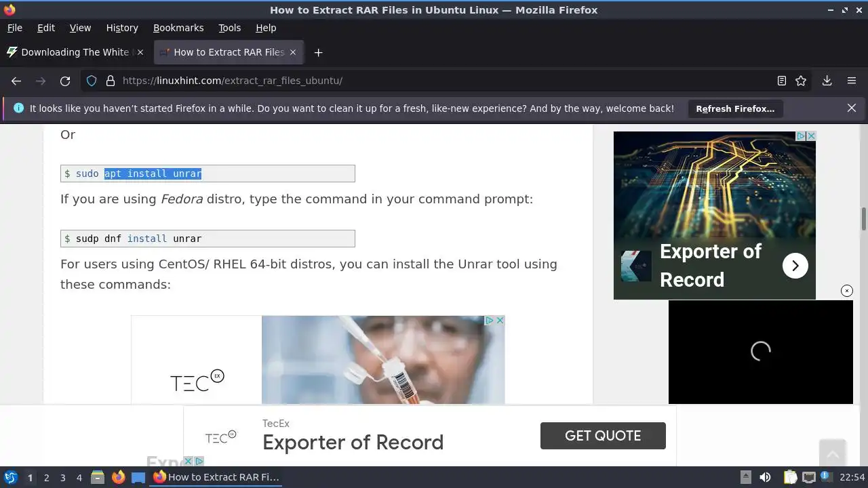The image size is (868, 488).
Task: View site security padlock details
Action: pos(111,81)
